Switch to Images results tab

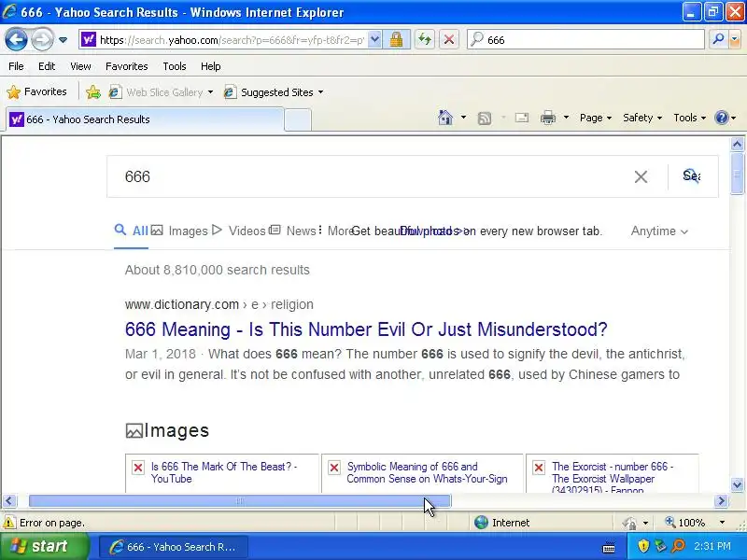click(180, 231)
